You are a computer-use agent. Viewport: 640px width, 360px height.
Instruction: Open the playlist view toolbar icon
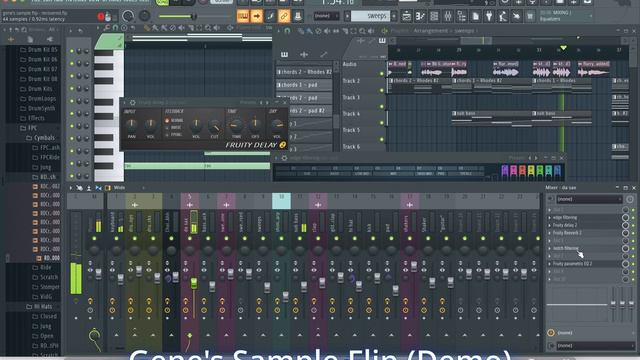[x=407, y=16]
